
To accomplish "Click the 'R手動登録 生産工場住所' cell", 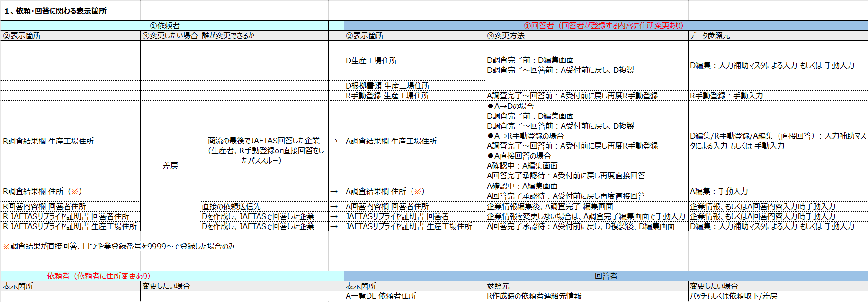I will coord(387,96).
